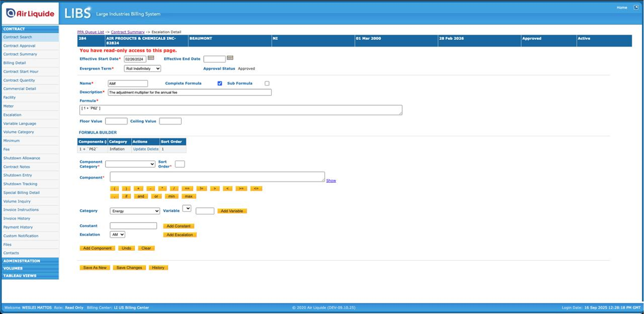644x314 pixels.
Task: Open the Administration section in sidebar
Action: 22,261
